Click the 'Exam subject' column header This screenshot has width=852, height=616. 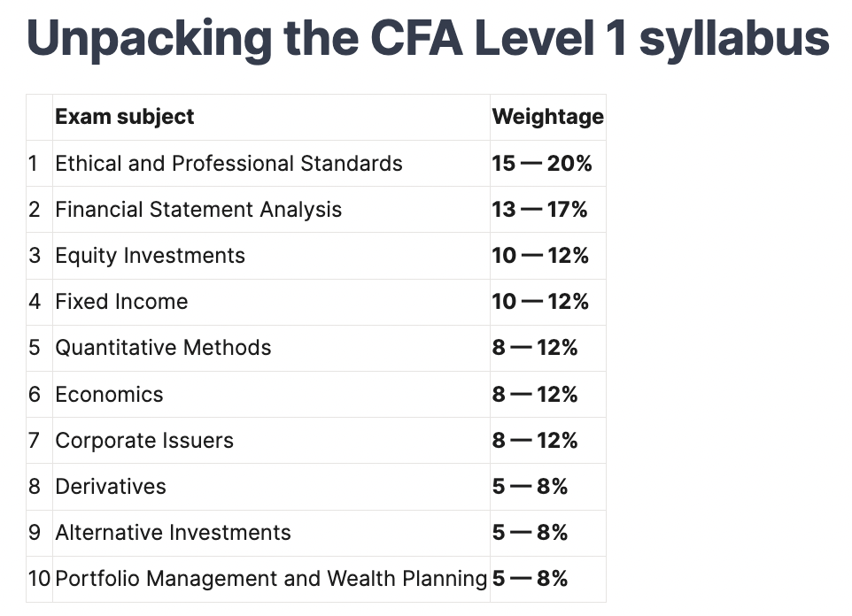tap(125, 117)
